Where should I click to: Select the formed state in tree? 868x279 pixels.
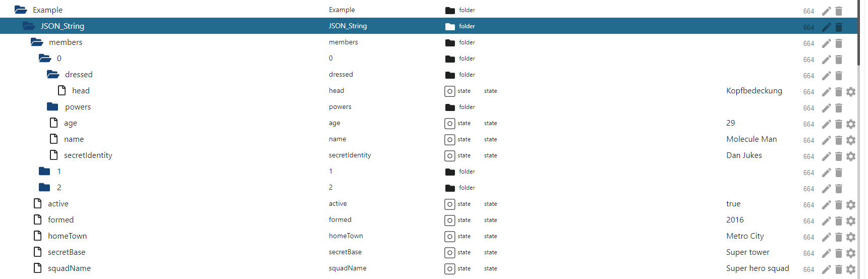click(61, 220)
